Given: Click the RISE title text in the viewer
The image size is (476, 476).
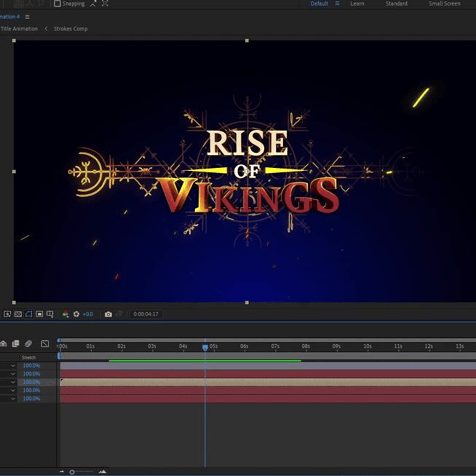Looking at the screenshot, I should [x=248, y=143].
